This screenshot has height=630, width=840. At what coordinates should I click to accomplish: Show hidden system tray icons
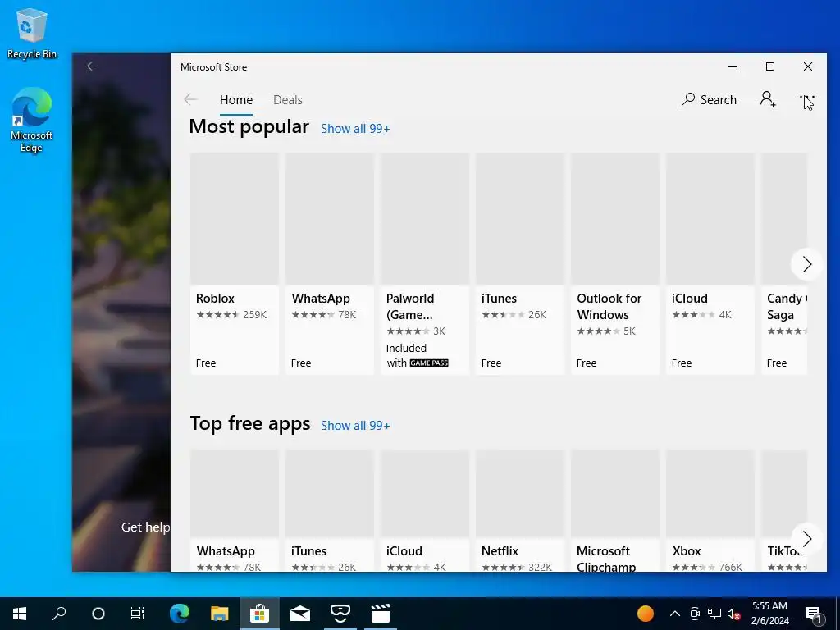pyautogui.click(x=675, y=614)
